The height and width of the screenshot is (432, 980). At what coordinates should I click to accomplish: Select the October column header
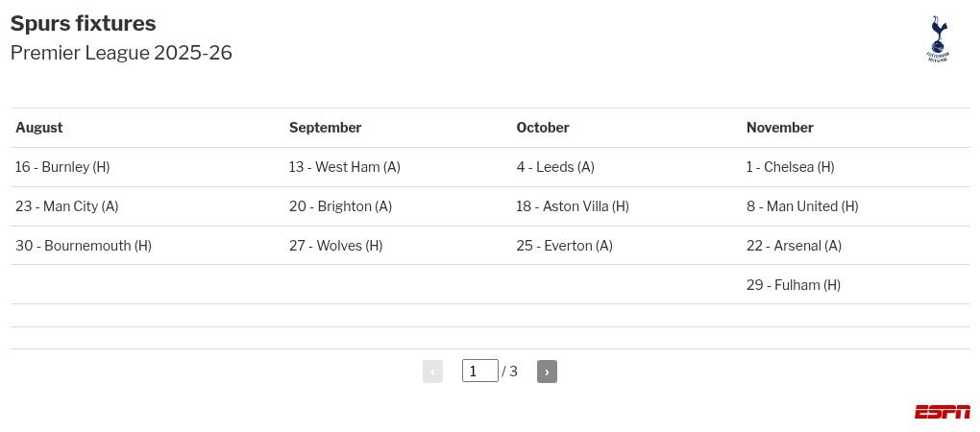543,128
